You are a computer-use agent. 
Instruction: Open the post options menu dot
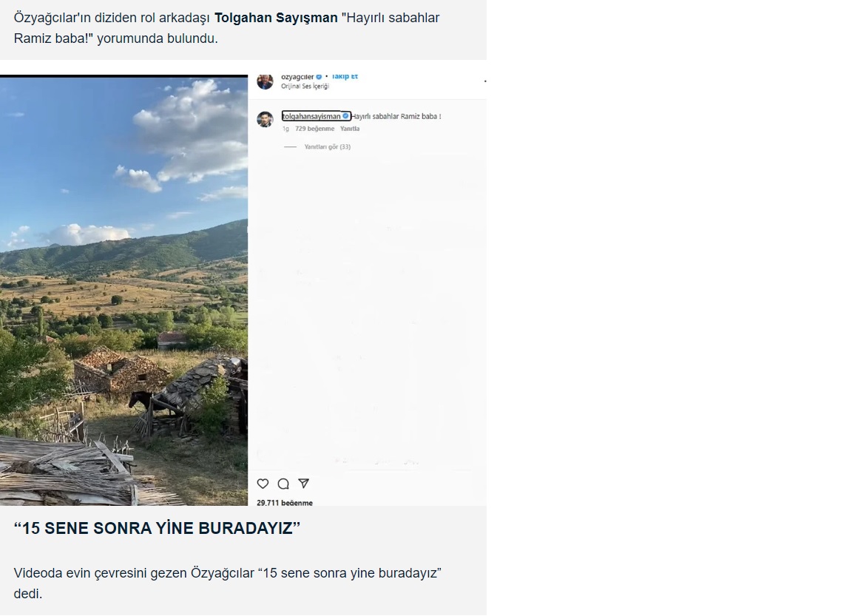(484, 80)
